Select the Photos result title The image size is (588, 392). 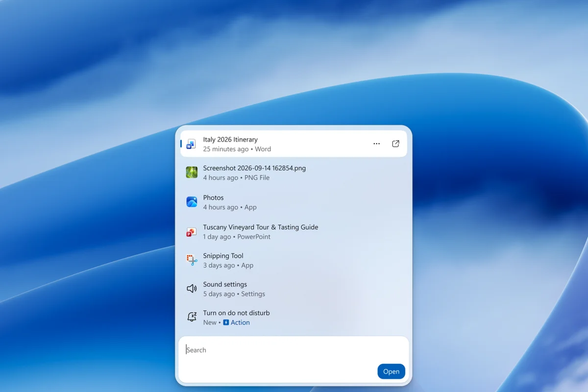(x=213, y=197)
